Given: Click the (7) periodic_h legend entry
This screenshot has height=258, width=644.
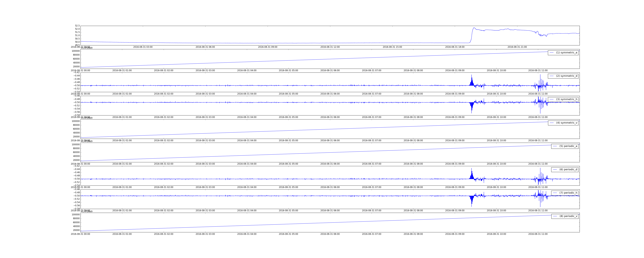Looking at the screenshot, I should [x=565, y=193].
